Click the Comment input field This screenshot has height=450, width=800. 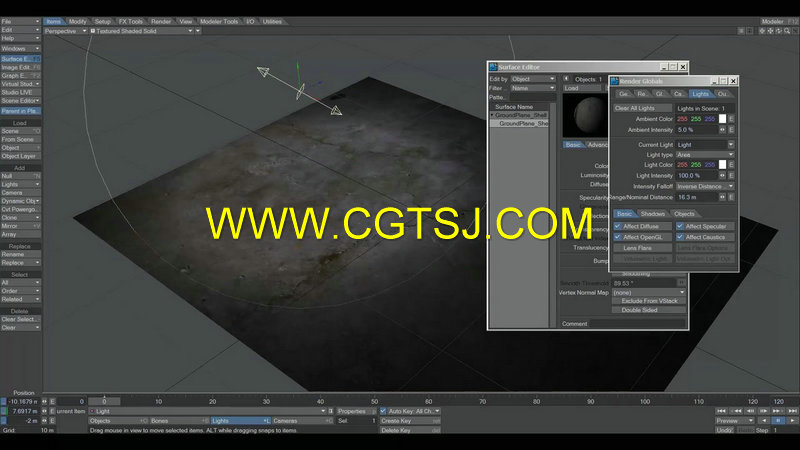click(x=638, y=324)
